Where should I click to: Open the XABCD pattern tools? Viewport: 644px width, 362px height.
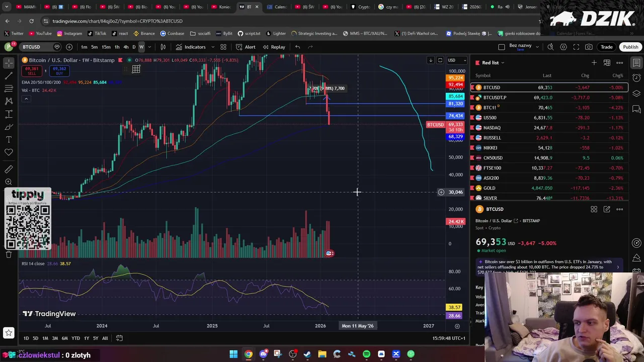click(9, 101)
